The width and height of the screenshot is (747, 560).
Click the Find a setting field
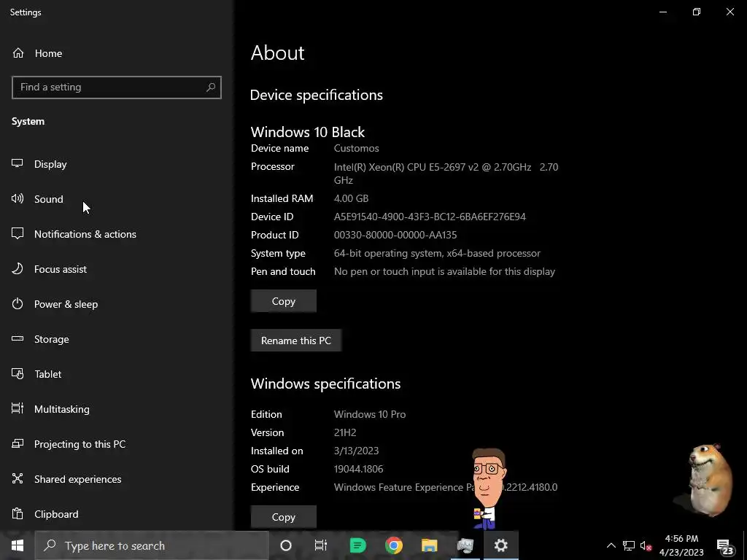[x=116, y=87]
